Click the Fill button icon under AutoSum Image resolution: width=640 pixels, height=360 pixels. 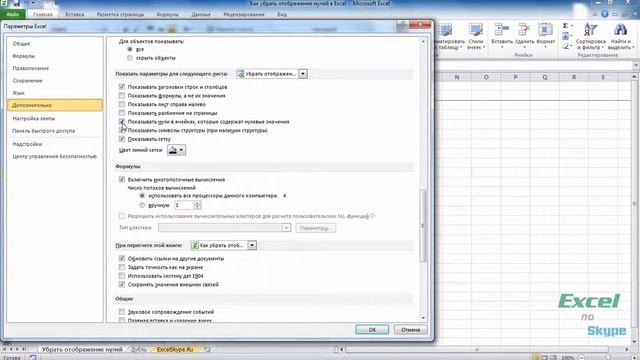565,36
